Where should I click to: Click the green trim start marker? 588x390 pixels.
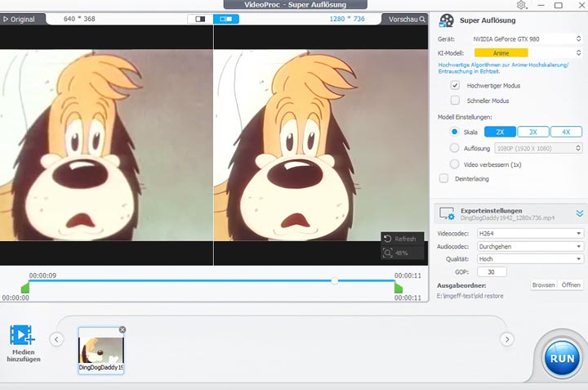click(25, 288)
